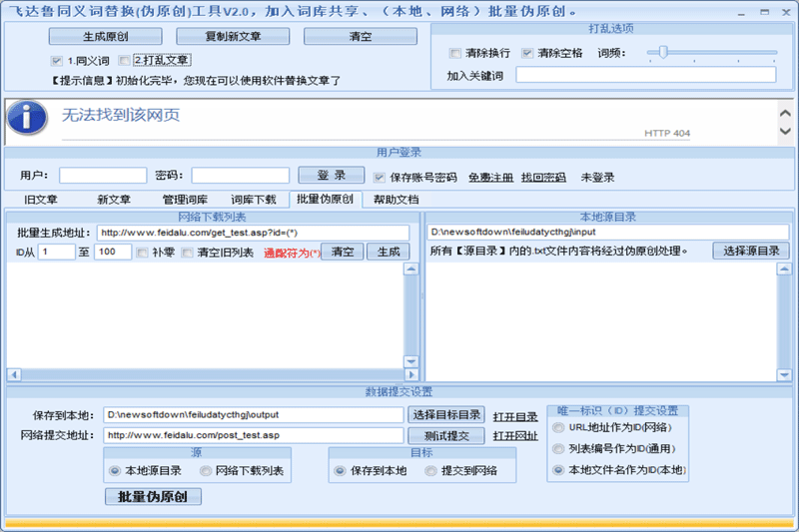Minimize the application window
The image size is (799, 532).
pos(741,13)
